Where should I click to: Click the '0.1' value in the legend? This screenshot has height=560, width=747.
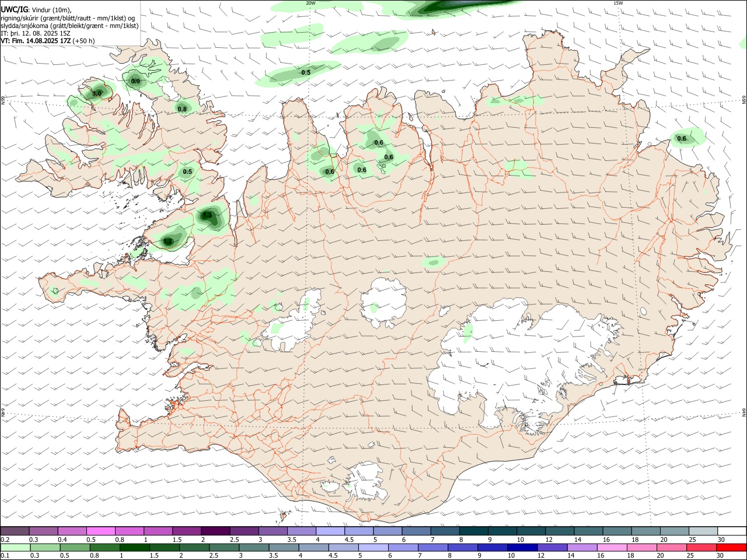(5, 555)
